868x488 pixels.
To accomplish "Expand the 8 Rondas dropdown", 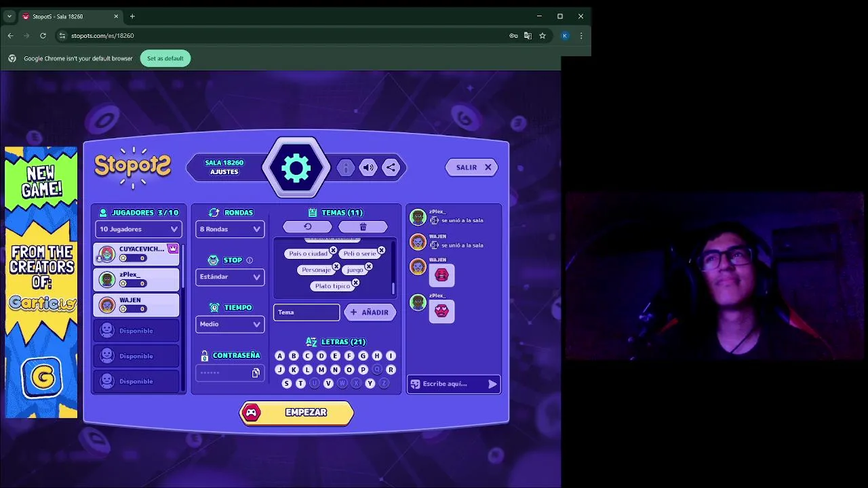I will [x=230, y=229].
